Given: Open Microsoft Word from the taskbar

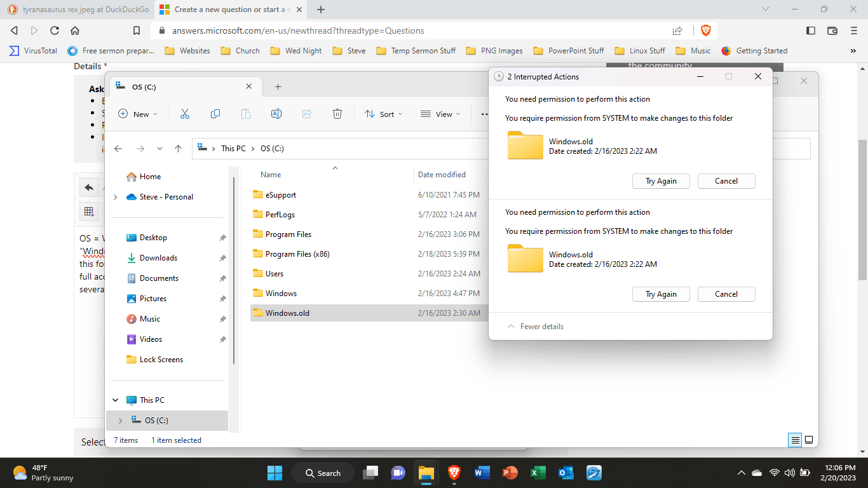Looking at the screenshot, I should (x=482, y=473).
